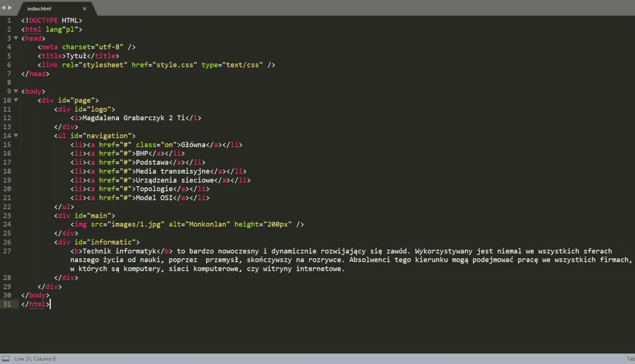Click line number 1 in the gutter
Image resolution: width=635 pixels, height=364 pixels.
(x=9, y=20)
